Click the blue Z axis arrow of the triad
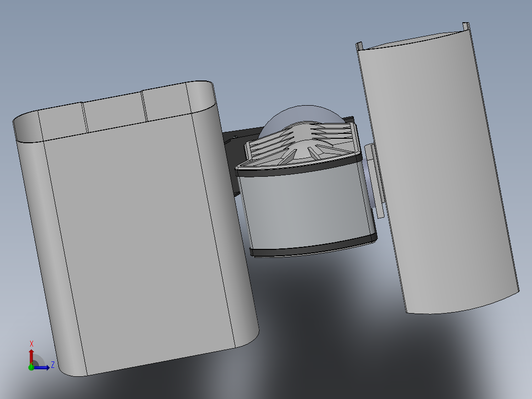Viewport: 532px width, 399px height. 42,367
